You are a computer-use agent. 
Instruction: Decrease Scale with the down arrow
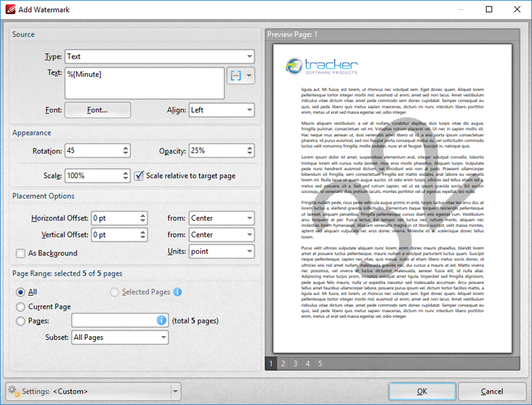tap(126, 179)
